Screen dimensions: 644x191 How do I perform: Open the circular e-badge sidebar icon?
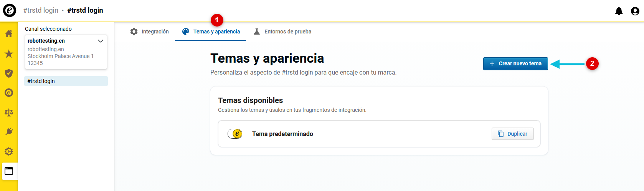pos(9,93)
